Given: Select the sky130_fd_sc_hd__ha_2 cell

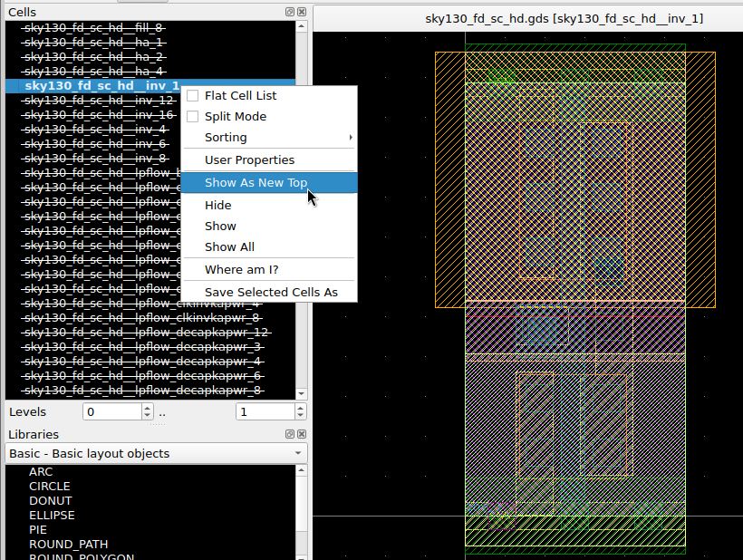Looking at the screenshot, I should point(93,56).
